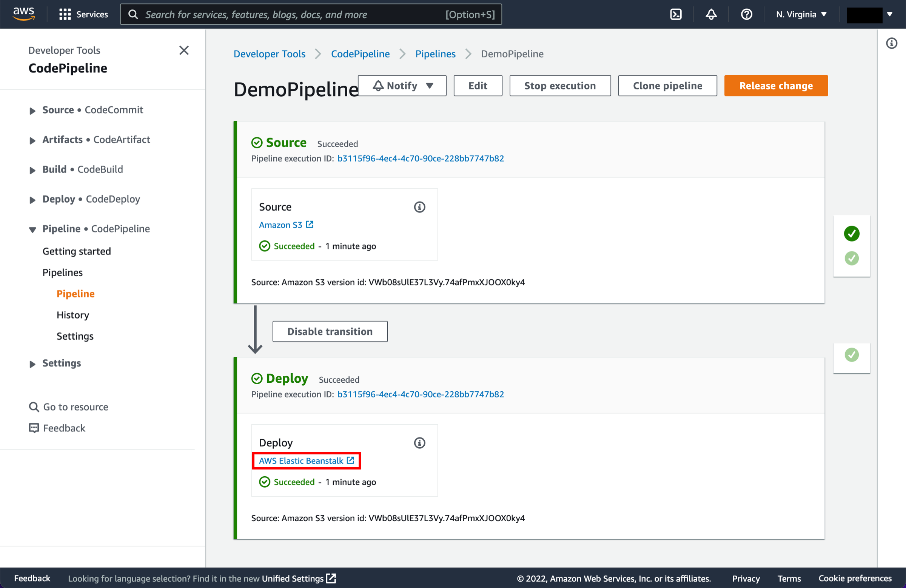The image size is (906, 588).
Task: Click the magnifier icon in search bar
Action: [133, 14]
